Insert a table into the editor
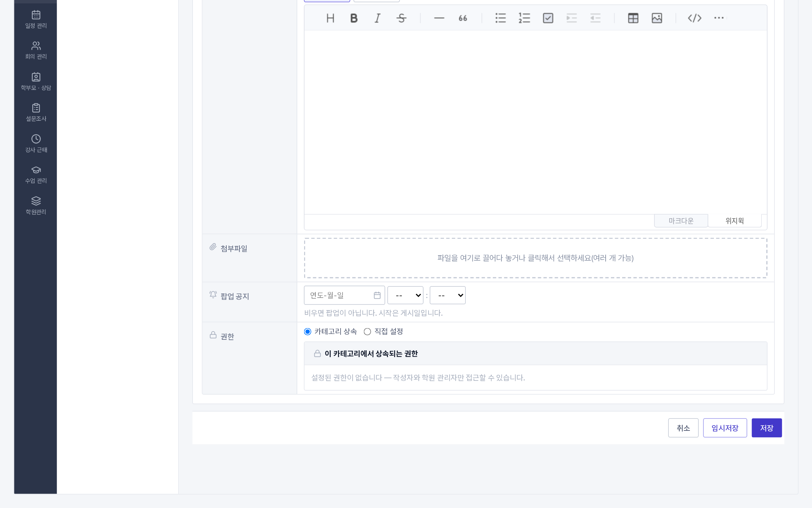The image size is (812, 508). 633,18
